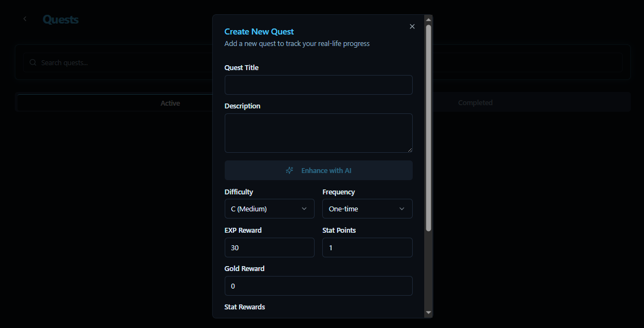This screenshot has height=328, width=644.
Task: Close the Create New Quest dialog
Action: tap(412, 26)
